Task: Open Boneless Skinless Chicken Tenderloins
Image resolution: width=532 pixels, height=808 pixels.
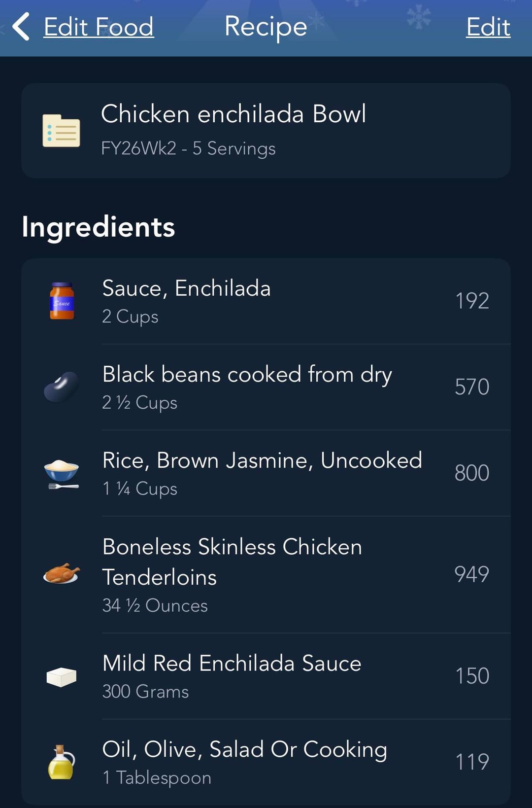Action: tap(232, 562)
